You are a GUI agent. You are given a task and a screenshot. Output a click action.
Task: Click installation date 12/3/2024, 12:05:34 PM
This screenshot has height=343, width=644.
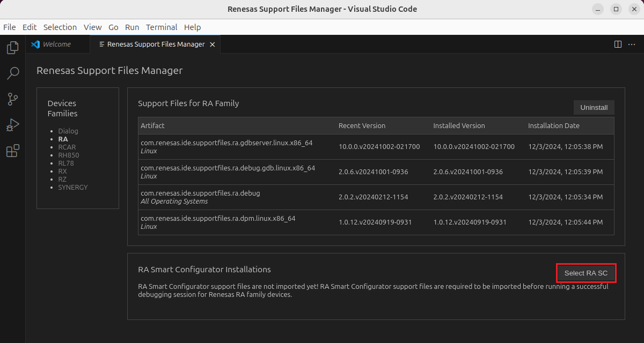tap(566, 197)
